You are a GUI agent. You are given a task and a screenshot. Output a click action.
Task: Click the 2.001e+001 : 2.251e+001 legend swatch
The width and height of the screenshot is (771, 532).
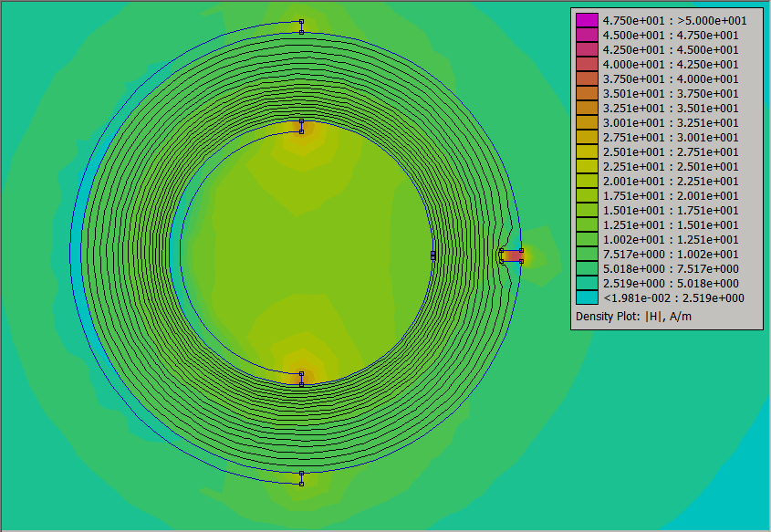(587, 181)
